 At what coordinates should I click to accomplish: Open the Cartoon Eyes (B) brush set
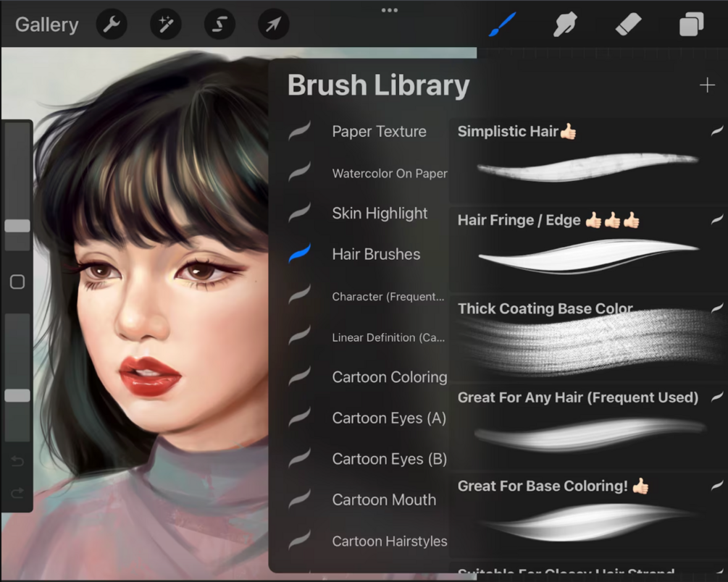(390, 458)
